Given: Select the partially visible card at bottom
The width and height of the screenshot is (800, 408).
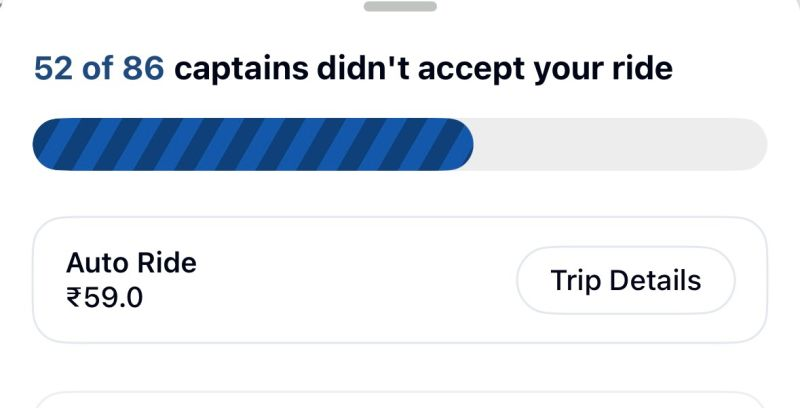Looking at the screenshot, I should click(x=400, y=399).
